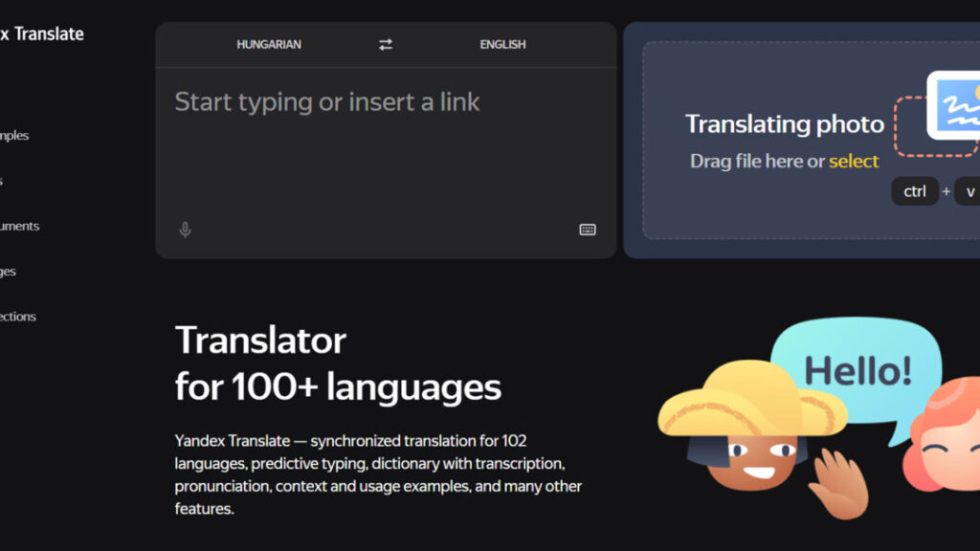Click the Yandex Translate description paragraph
The height and width of the screenshot is (551, 980).
point(378,474)
